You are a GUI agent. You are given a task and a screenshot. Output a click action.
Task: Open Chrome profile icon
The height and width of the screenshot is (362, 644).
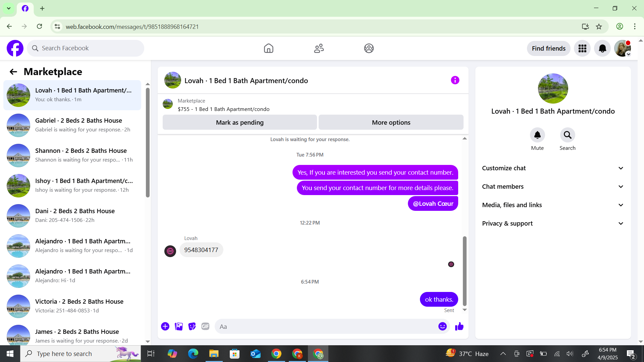tap(620, 26)
